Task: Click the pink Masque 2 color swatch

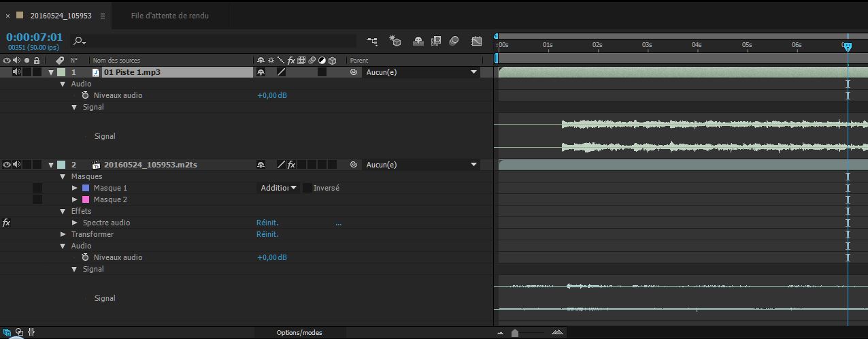Action: 86,199
